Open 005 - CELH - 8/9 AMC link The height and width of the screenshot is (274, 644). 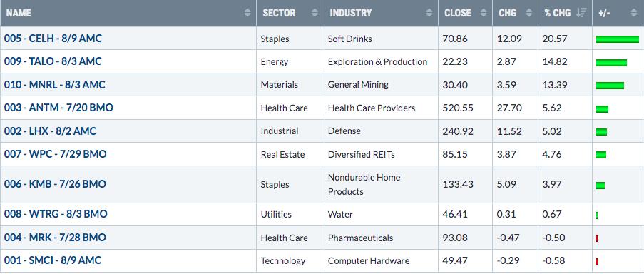click(x=53, y=39)
